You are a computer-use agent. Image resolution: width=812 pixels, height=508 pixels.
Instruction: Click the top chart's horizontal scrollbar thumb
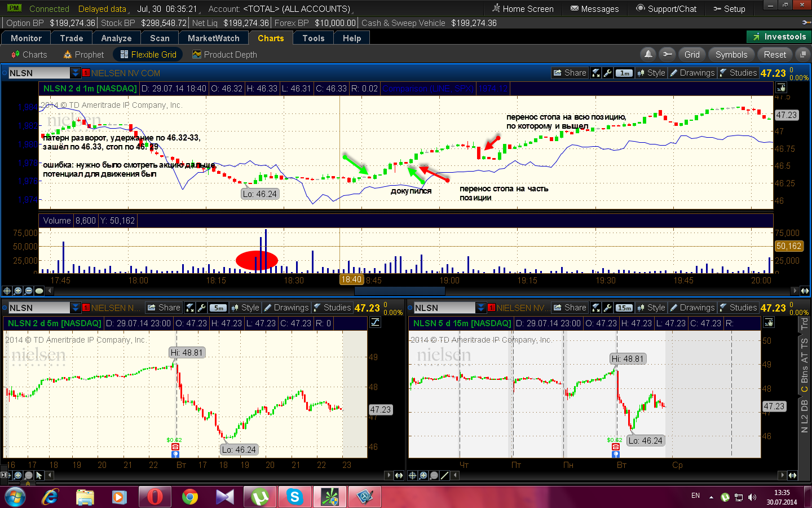tap(399, 291)
